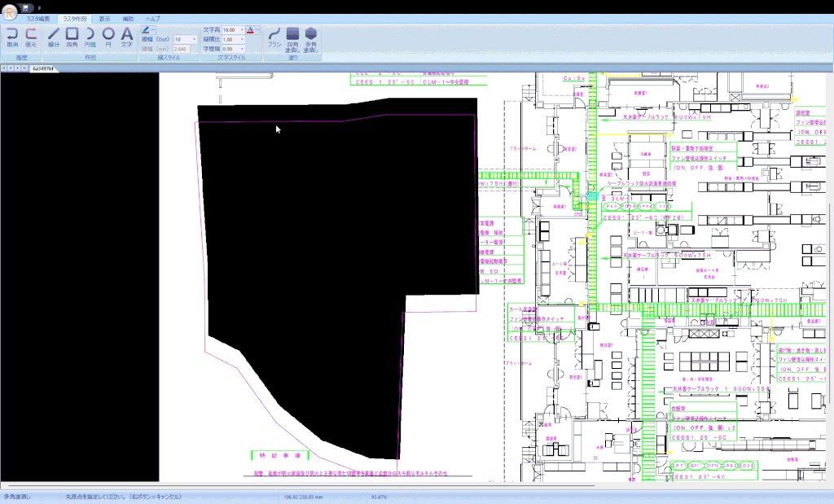Open the text color A dropdown
Image resolution: width=834 pixels, height=504 pixels.
point(253,30)
